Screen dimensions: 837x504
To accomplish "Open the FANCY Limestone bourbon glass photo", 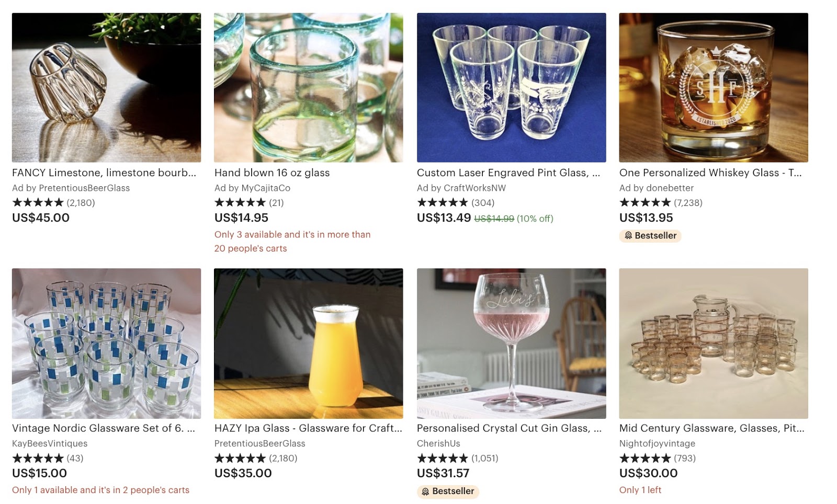I will click(x=106, y=87).
